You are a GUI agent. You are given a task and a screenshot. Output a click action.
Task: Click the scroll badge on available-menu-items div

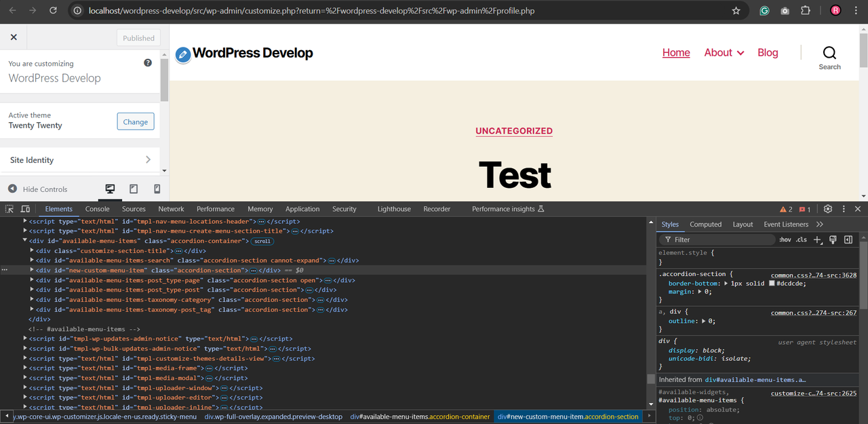262,241
